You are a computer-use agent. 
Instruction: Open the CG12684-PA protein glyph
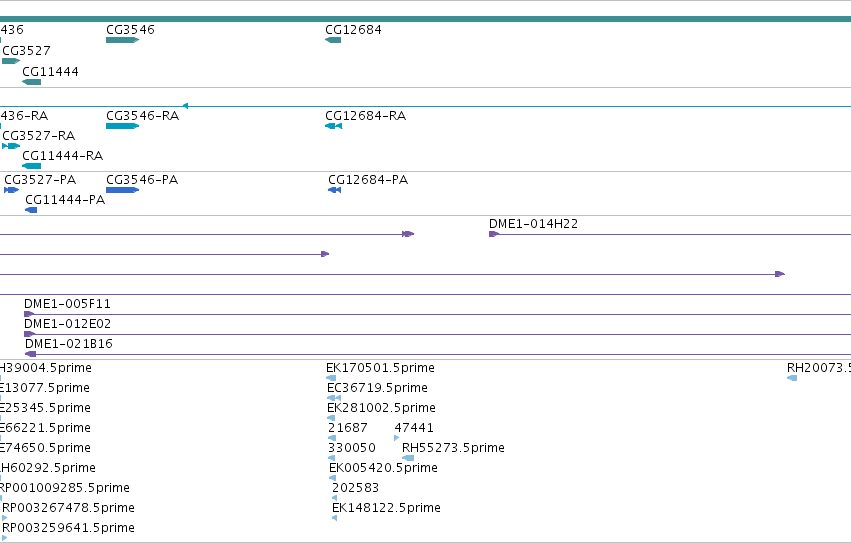pos(335,190)
